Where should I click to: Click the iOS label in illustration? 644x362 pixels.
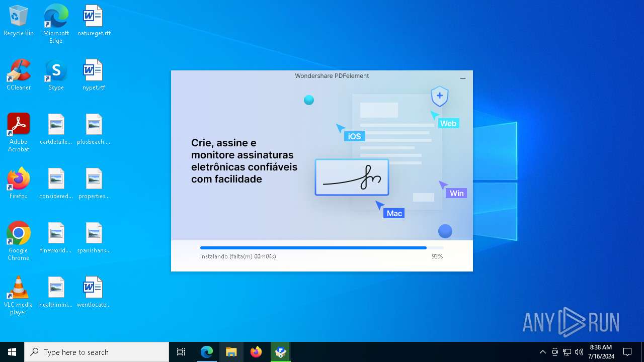click(355, 136)
